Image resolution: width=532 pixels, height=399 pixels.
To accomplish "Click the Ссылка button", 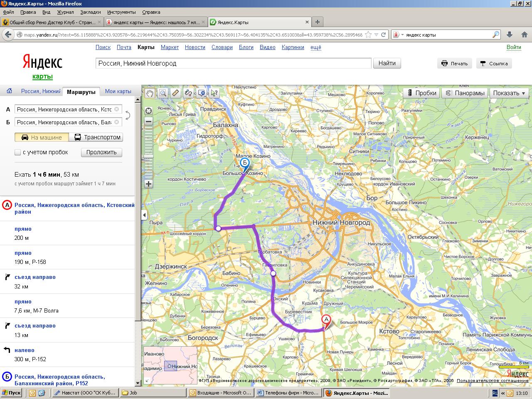I will (494, 64).
